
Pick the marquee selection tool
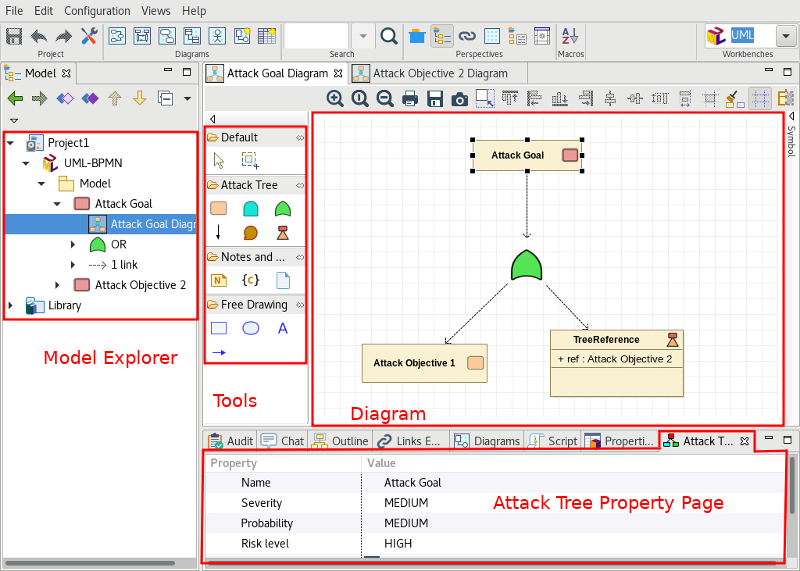tap(250, 160)
